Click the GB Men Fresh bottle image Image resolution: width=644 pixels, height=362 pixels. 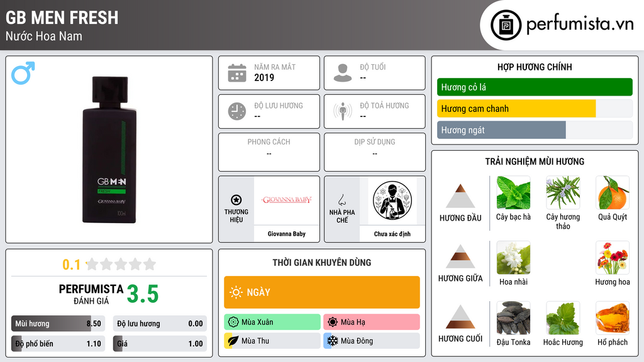click(109, 150)
